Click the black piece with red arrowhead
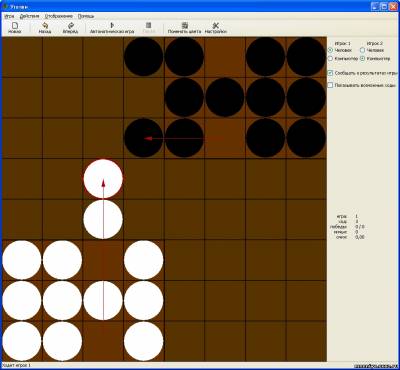 pyautogui.click(x=144, y=138)
